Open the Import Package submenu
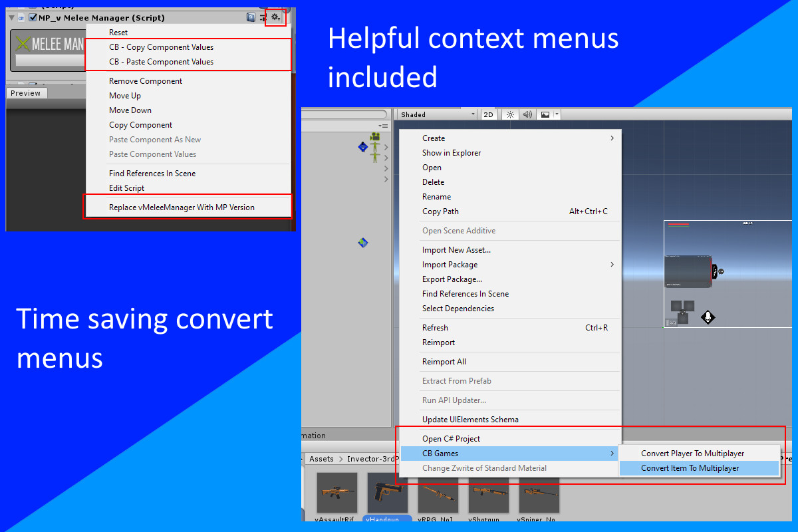The image size is (798, 532). [x=510, y=265]
